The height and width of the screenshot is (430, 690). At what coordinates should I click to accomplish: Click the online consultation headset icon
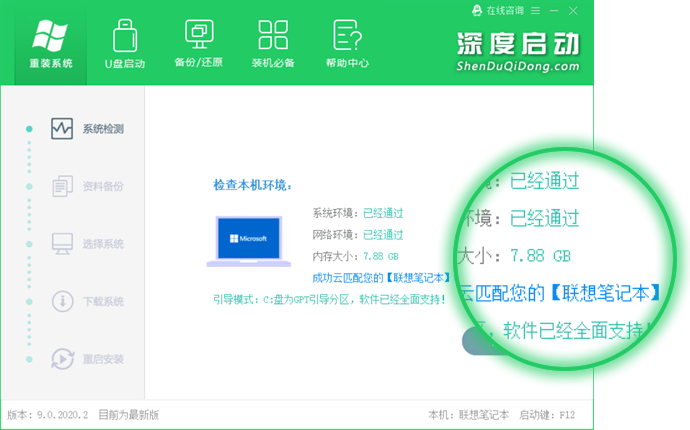coord(477,11)
